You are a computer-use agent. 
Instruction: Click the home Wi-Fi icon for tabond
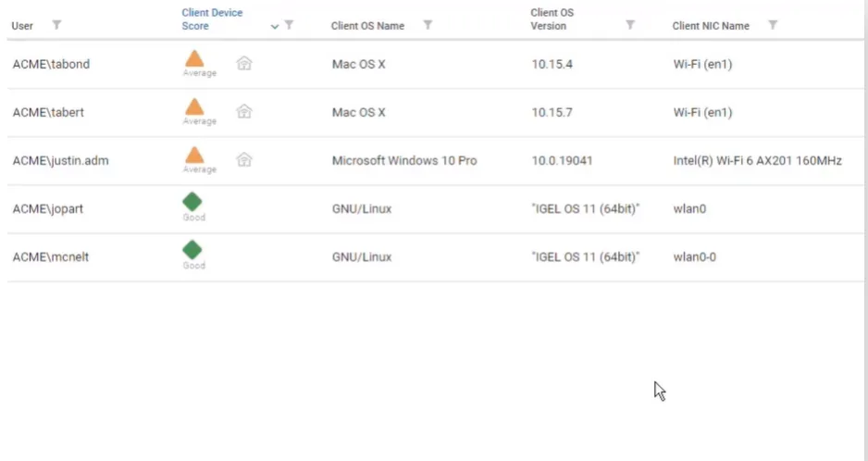click(244, 63)
